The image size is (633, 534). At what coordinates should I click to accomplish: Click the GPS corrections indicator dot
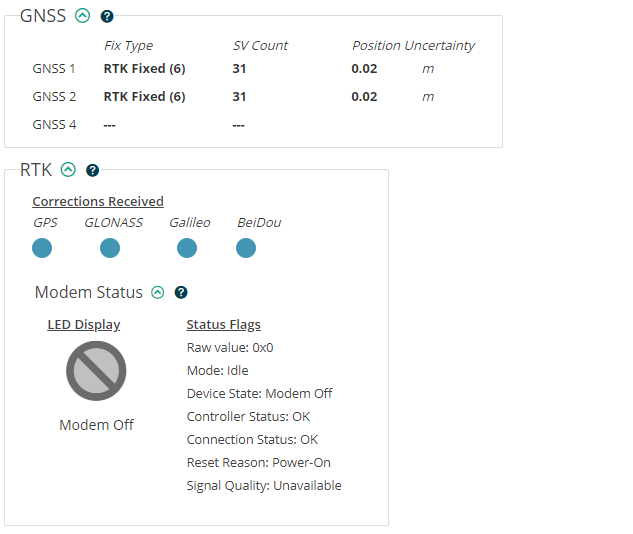tap(42, 248)
